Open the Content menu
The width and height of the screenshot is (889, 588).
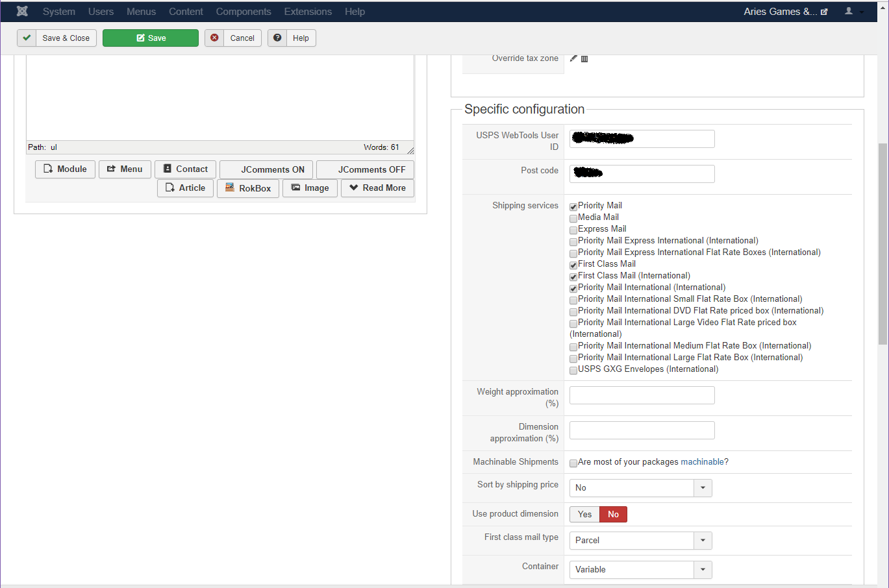coord(186,12)
